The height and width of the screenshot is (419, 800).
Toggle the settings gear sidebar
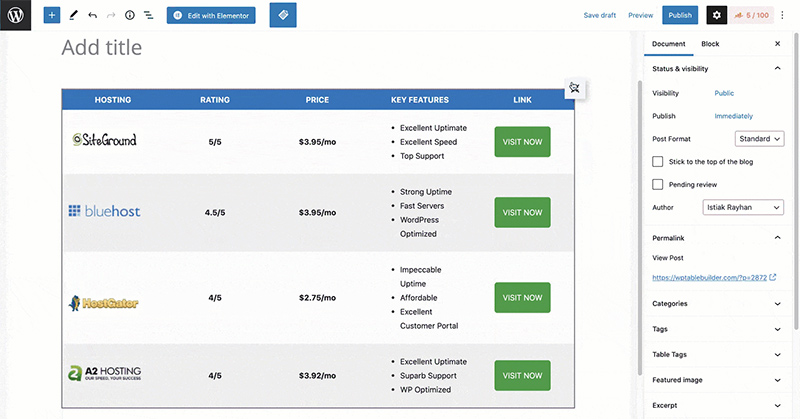tap(716, 15)
